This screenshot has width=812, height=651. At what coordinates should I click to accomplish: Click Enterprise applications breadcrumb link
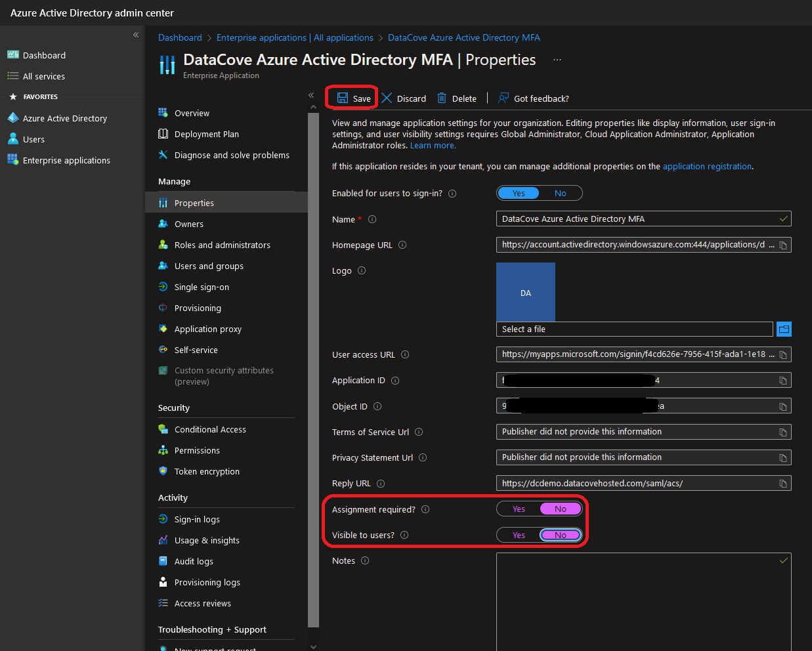295,37
